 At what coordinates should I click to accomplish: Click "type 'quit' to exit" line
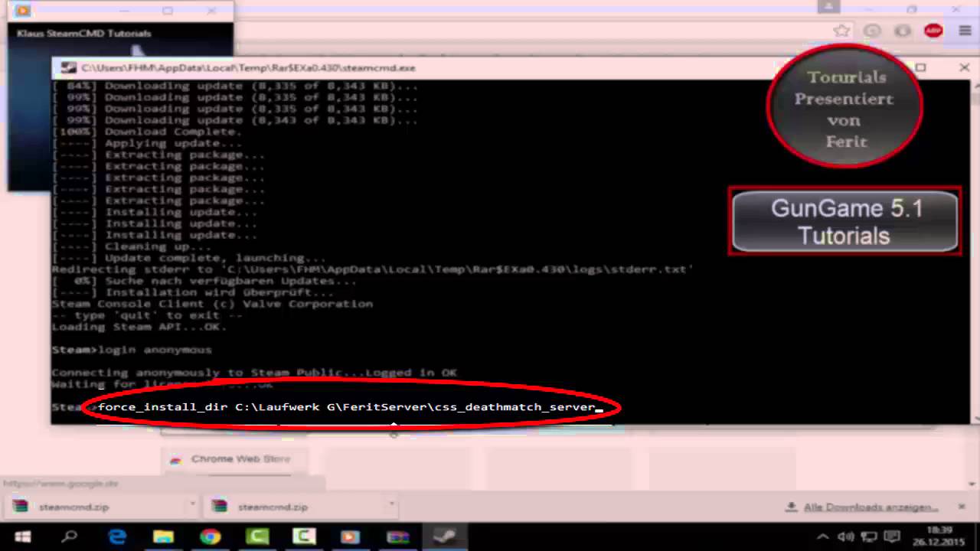[147, 315]
